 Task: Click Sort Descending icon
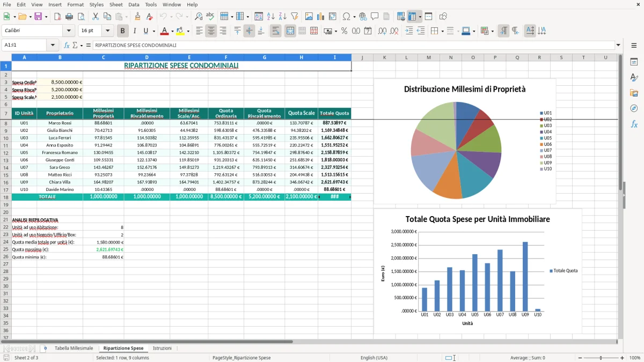(x=283, y=17)
